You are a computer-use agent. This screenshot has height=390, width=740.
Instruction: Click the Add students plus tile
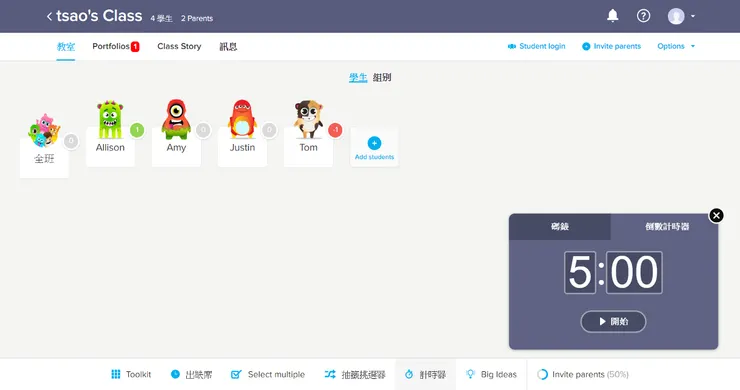tap(374, 147)
